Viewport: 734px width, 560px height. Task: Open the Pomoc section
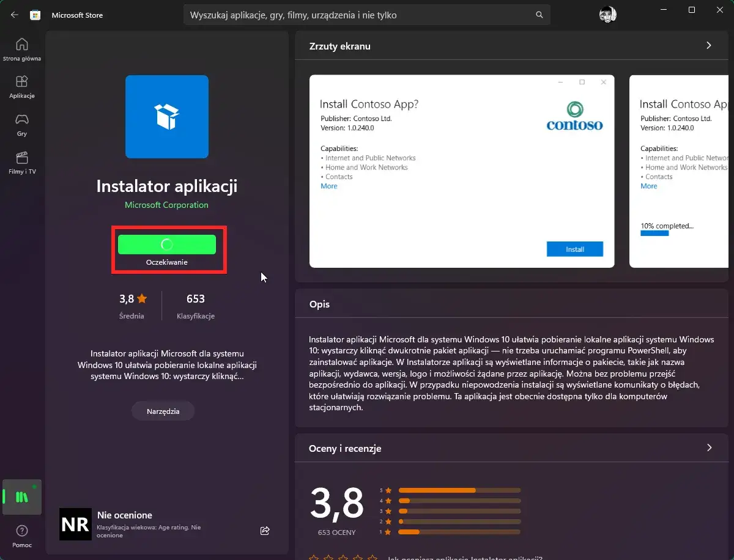tap(22, 535)
